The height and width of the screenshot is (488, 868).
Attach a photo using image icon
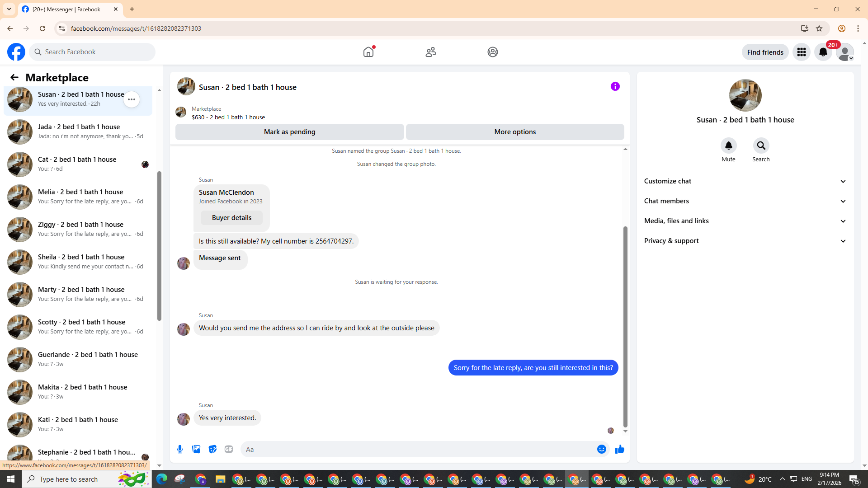tap(196, 449)
